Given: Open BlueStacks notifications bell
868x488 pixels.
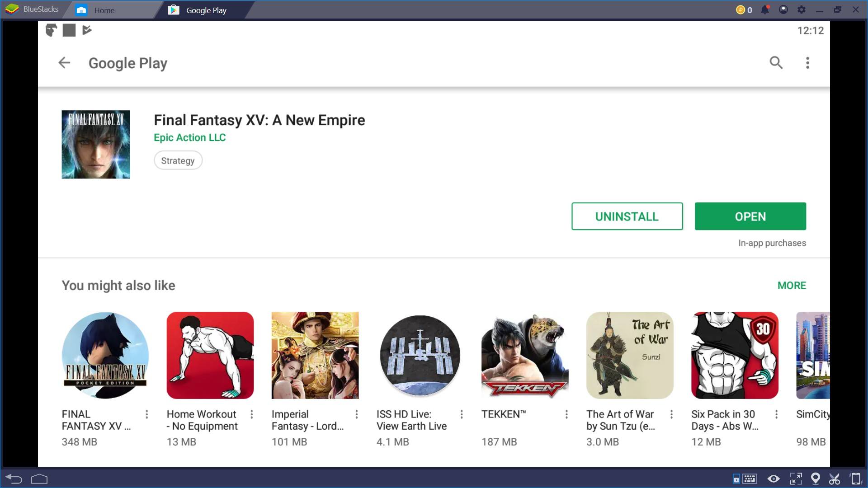Looking at the screenshot, I should pos(765,9).
